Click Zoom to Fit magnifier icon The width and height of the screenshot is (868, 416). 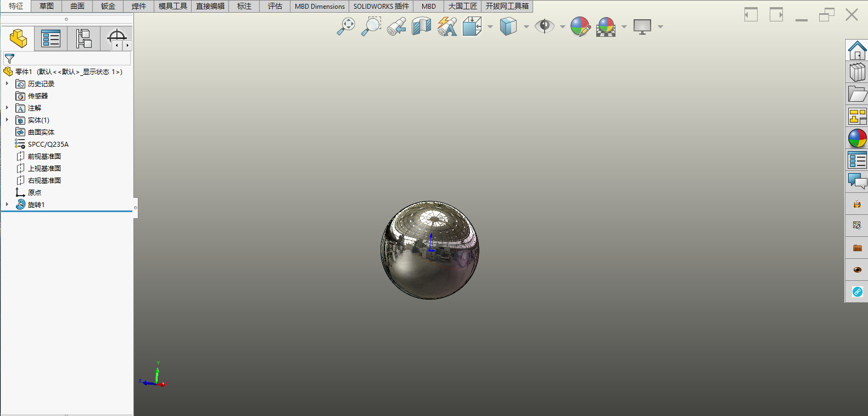point(346,26)
